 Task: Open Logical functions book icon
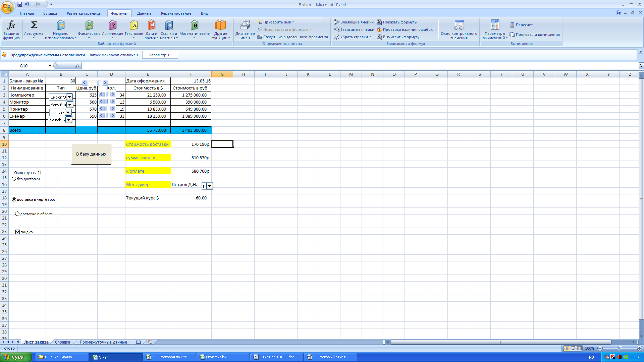(x=113, y=25)
